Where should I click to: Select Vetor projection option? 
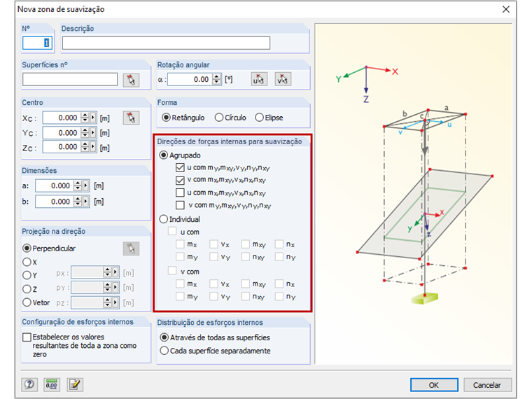point(36,302)
